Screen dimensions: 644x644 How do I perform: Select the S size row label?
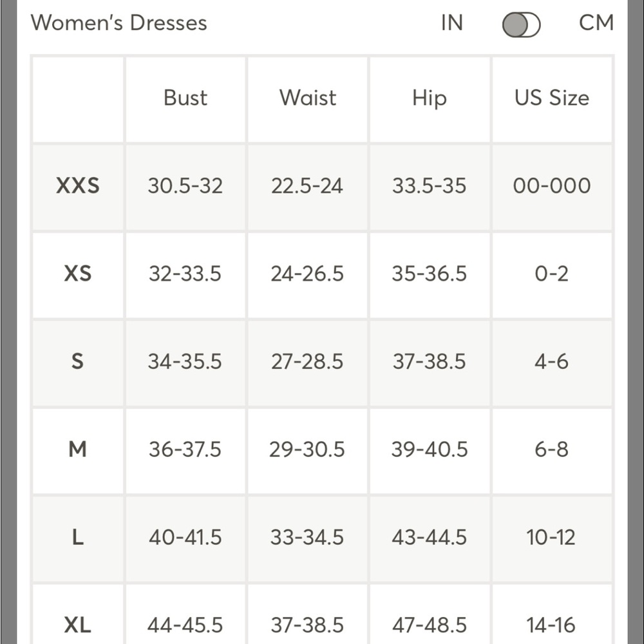[x=78, y=361]
